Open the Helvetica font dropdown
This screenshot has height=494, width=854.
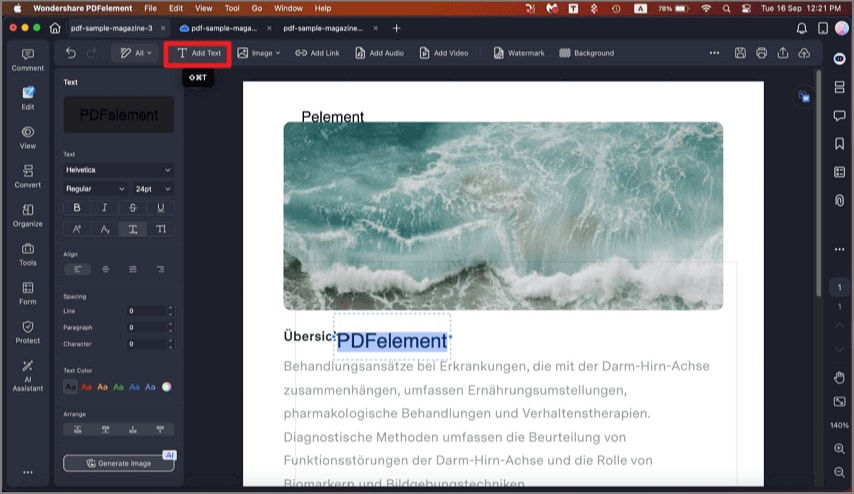pos(119,170)
